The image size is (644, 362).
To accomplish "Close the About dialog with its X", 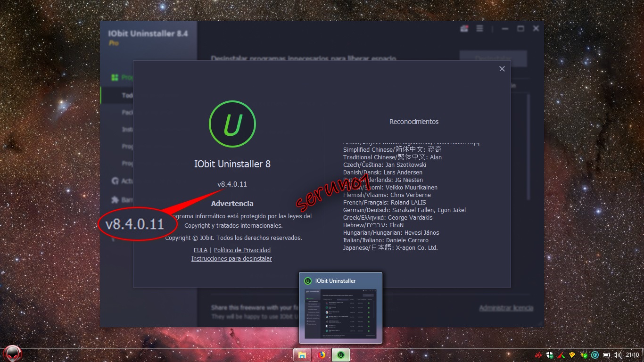I will click(502, 69).
